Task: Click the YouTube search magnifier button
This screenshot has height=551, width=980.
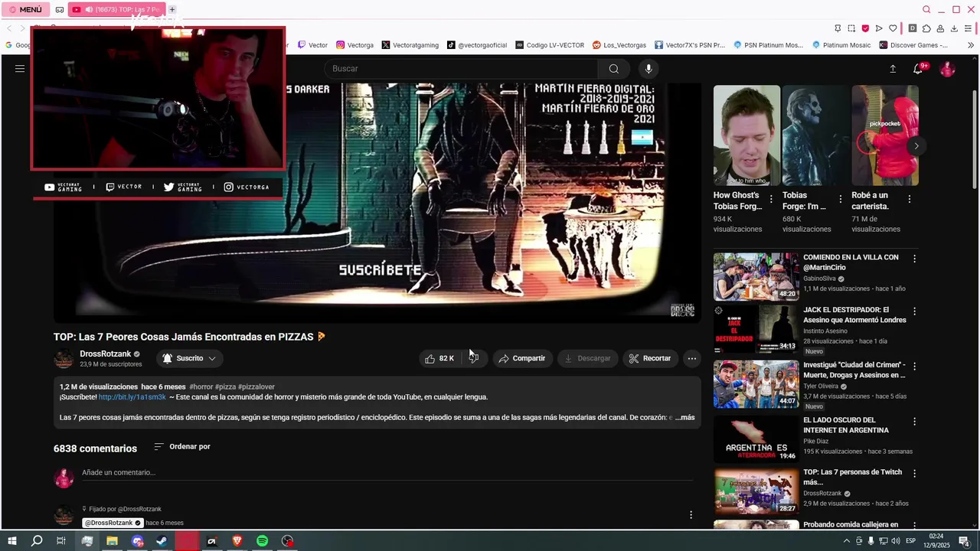Action: click(x=613, y=69)
